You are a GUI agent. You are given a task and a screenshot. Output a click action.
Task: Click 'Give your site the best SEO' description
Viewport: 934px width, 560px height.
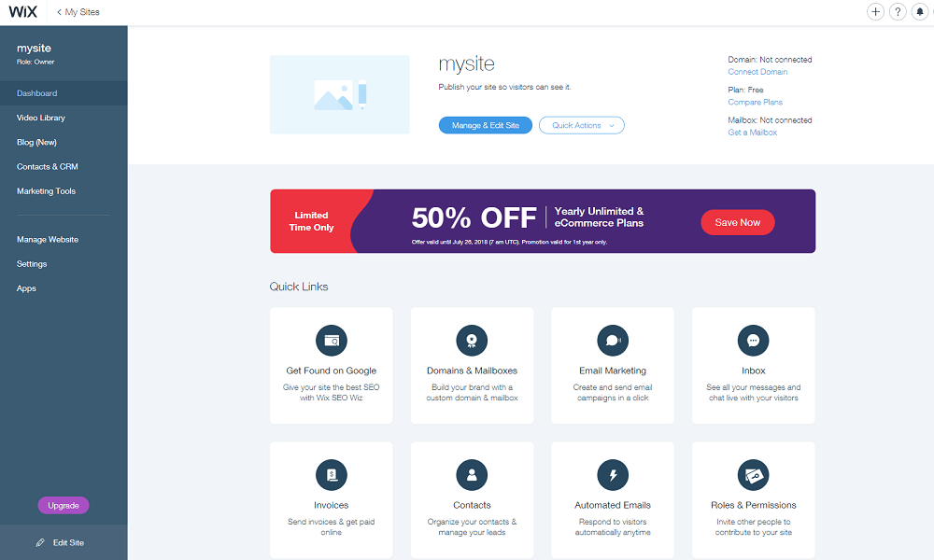pos(332,393)
